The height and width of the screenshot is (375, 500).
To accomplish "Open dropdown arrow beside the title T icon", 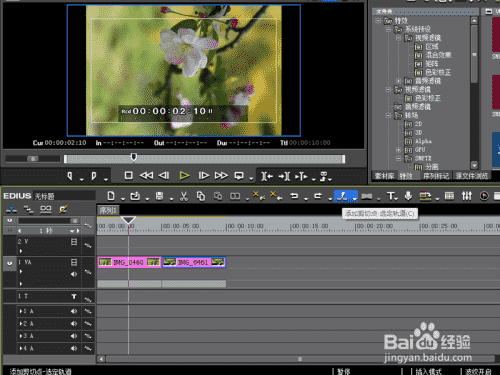I will (x=396, y=199).
